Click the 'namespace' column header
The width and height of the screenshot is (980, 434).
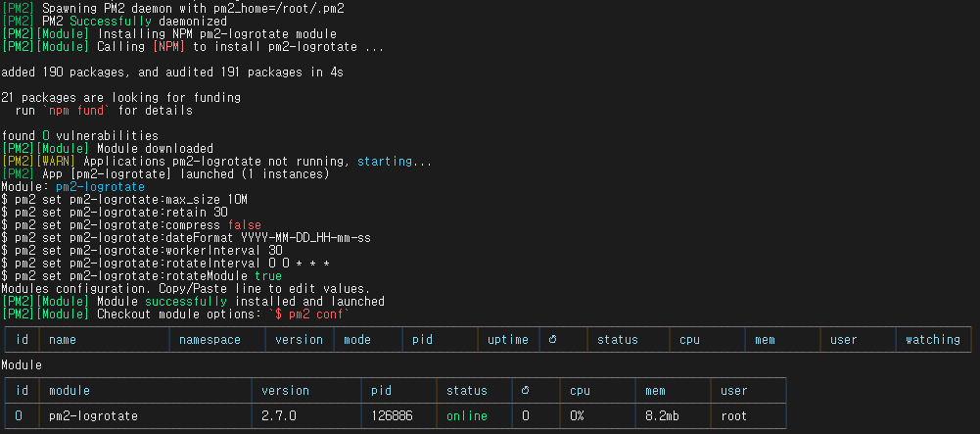tap(210, 340)
